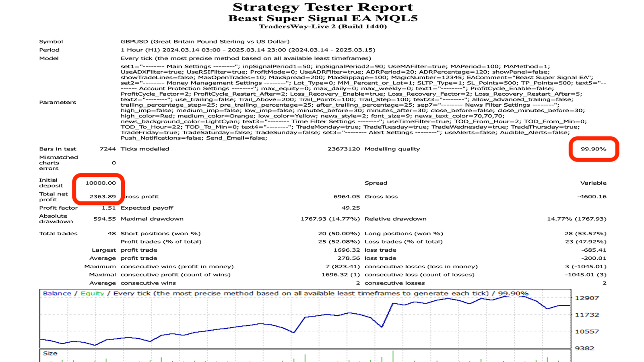Click the profit trades value 25 (52.08%)

(x=339, y=242)
